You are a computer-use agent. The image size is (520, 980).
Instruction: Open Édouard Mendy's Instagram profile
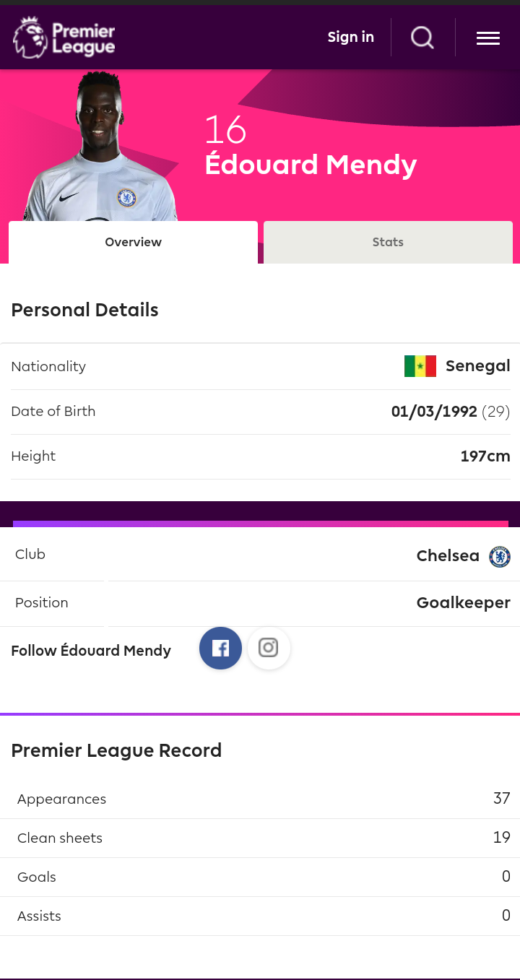269,648
